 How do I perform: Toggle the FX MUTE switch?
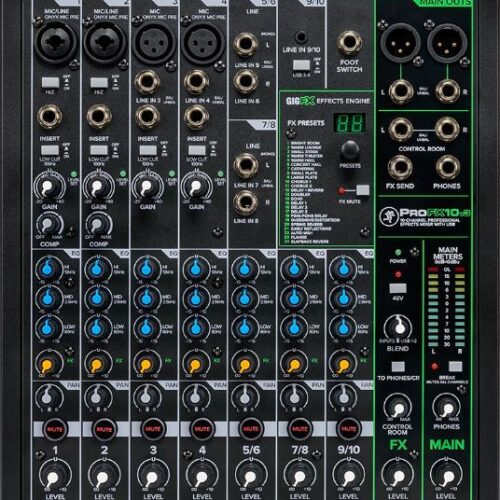coord(363,190)
